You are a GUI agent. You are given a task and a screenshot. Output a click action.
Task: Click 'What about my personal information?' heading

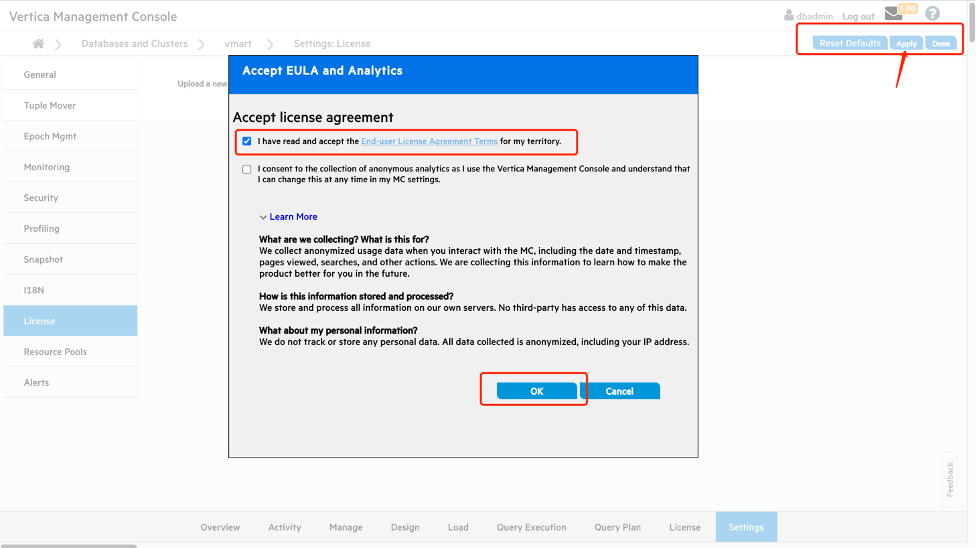(x=338, y=330)
